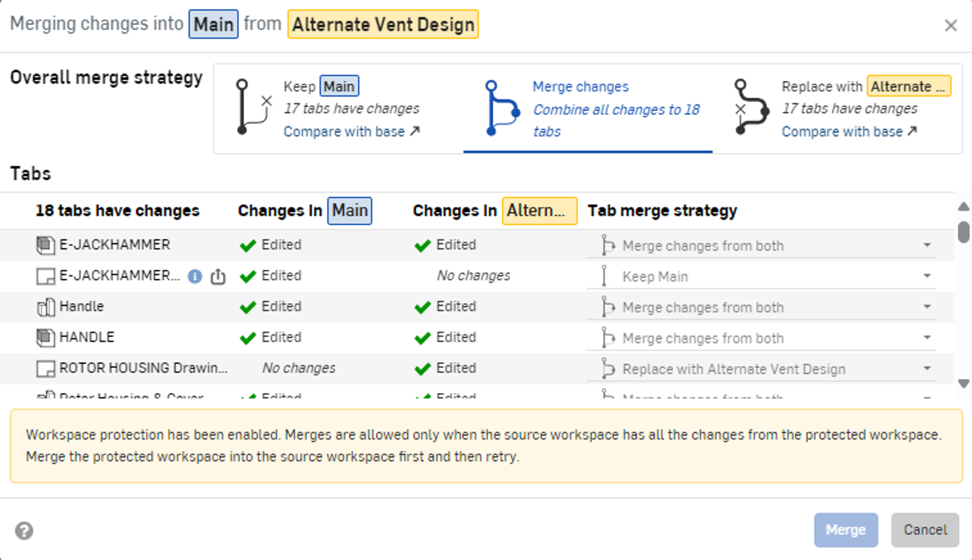Screen dimensions: 972x560
Task: Click the Handle row in tabs list
Action: [x=81, y=307]
